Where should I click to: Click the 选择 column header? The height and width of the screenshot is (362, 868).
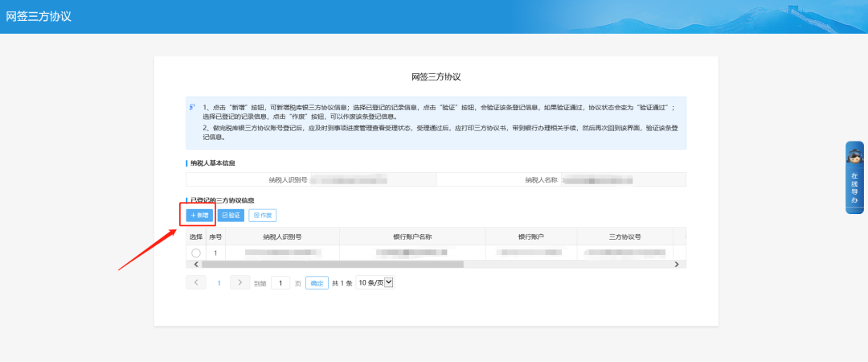pyautogui.click(x=196, y=237)
